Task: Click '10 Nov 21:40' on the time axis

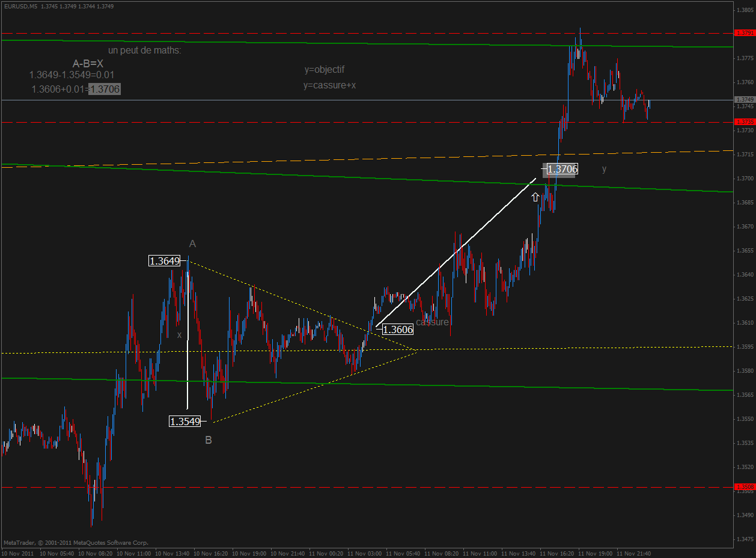Action: [x=288, y=553]
